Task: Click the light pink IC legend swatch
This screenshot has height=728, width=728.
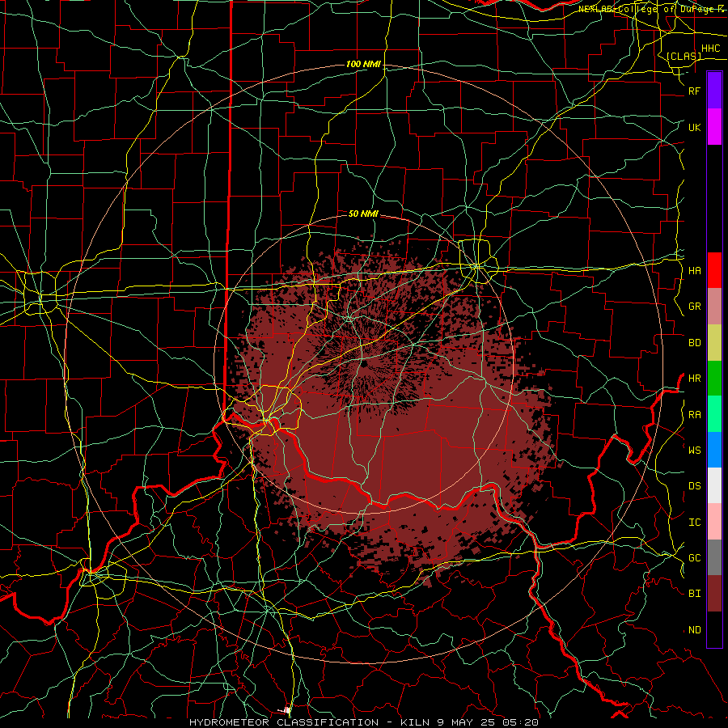Action: point(714,522)
